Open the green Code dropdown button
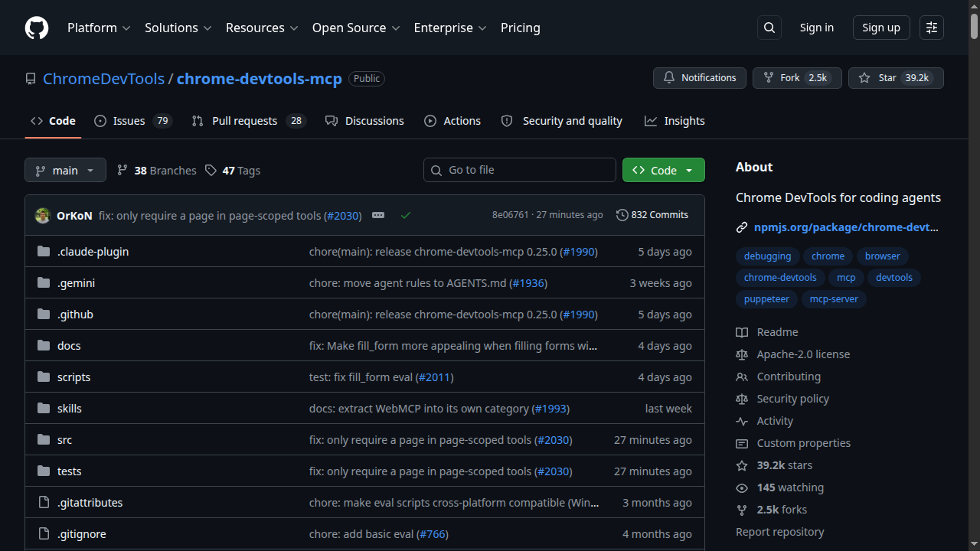 664,170
